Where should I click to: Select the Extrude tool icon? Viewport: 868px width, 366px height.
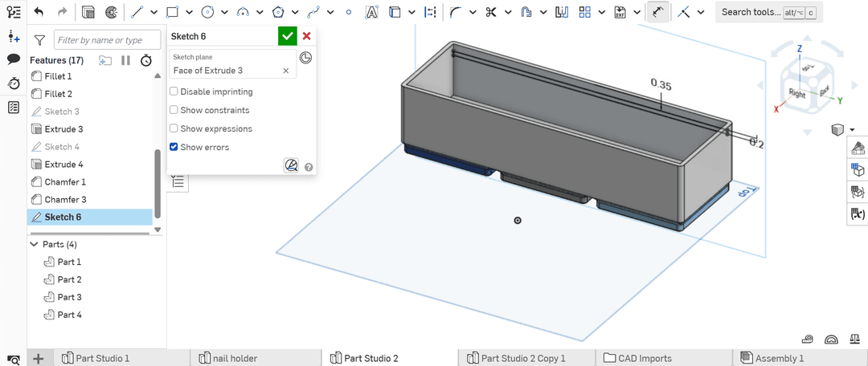[x=88, y=11]
